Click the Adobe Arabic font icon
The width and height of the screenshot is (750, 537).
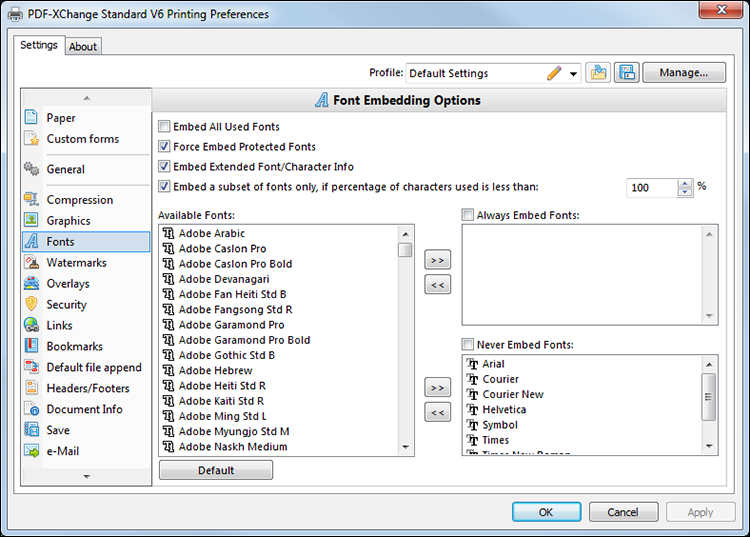click(168, 233)
